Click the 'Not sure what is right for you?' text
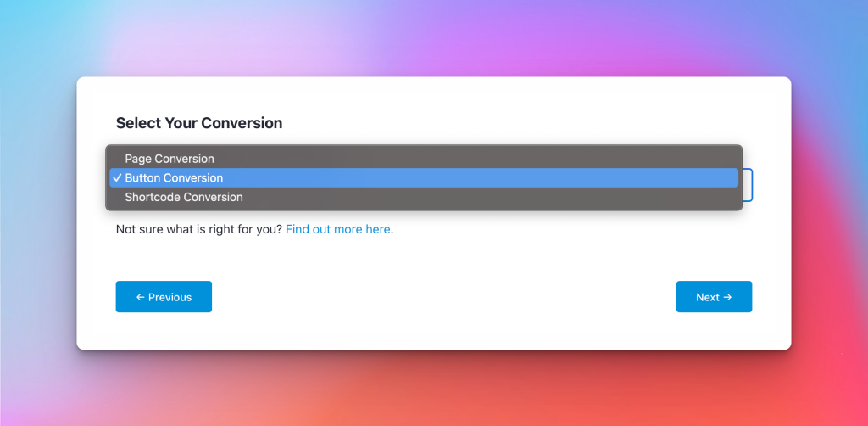Viewport: 868px width, 426px height. (x=199, y=229)
